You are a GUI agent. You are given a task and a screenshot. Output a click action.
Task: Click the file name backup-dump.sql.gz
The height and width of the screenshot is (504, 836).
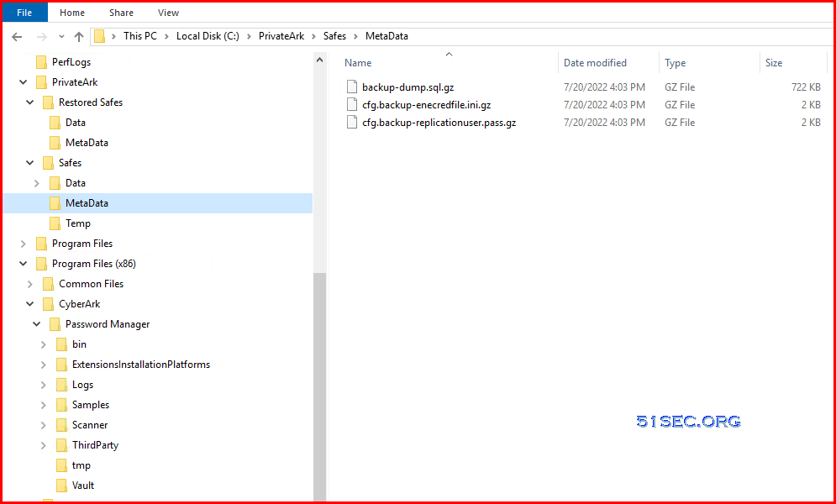coord(407,87)
